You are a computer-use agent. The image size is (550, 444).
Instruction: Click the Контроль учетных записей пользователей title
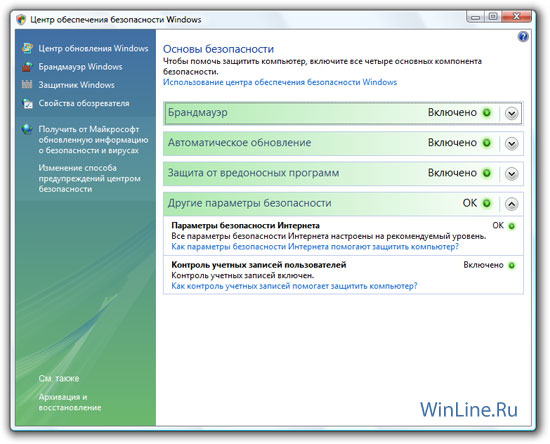259,265
